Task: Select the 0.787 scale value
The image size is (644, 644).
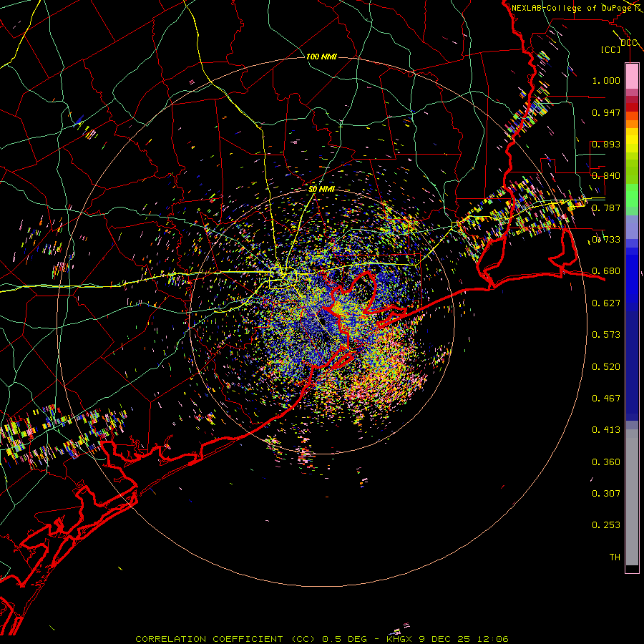Action: (x=606, y=208)
